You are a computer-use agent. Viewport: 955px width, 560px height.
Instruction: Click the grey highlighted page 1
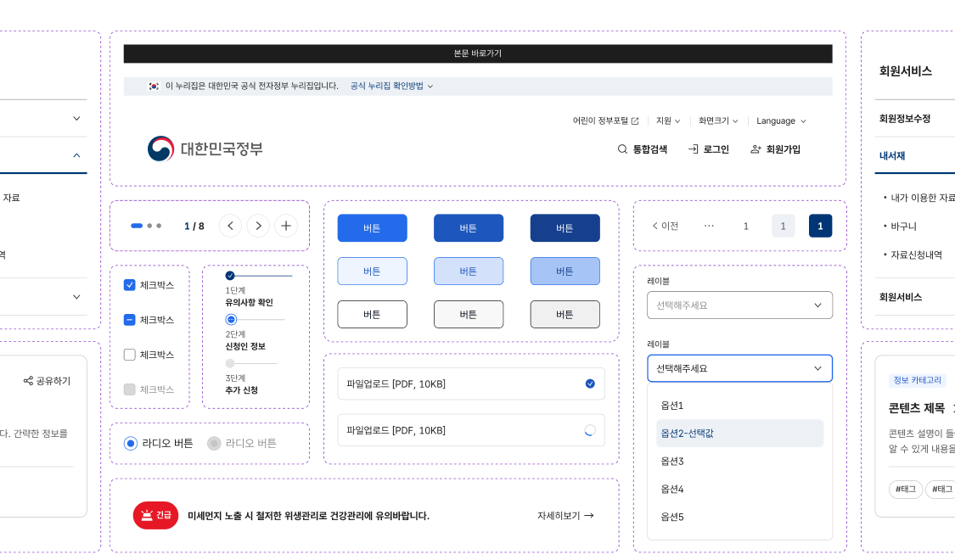click(784, 226)
